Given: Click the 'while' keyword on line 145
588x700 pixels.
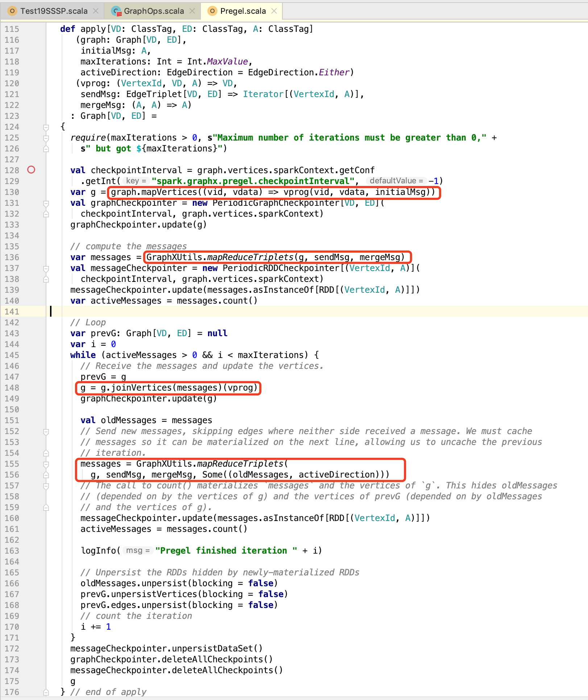Looking at the screenshot, I should click(83, 355).
